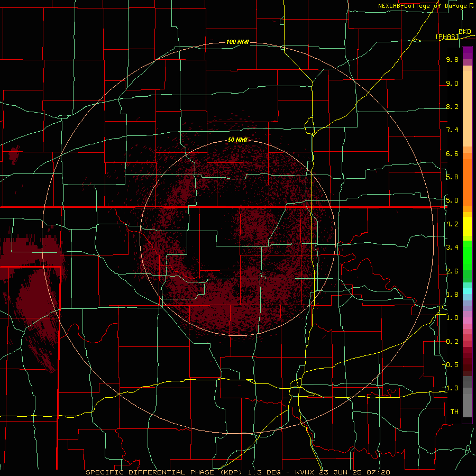Screen dimensions: 476x476
Task: Select the bright green color bar segment
Action: (467, 255)
